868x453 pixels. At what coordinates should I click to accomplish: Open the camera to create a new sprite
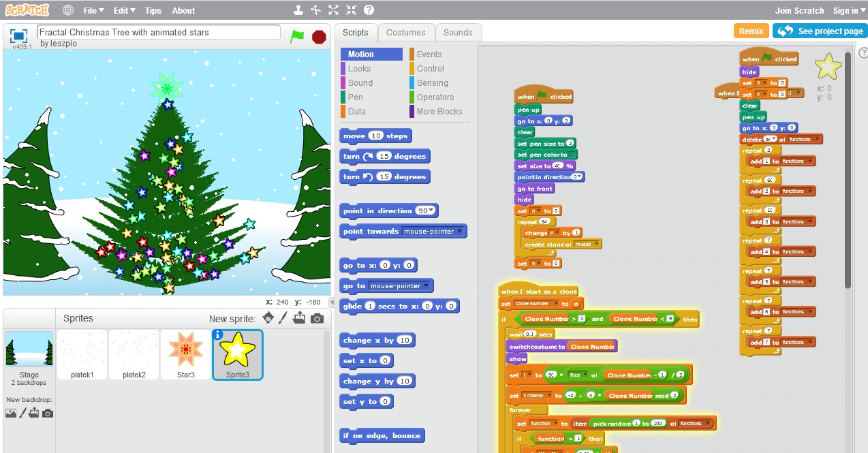pos(317,317)
